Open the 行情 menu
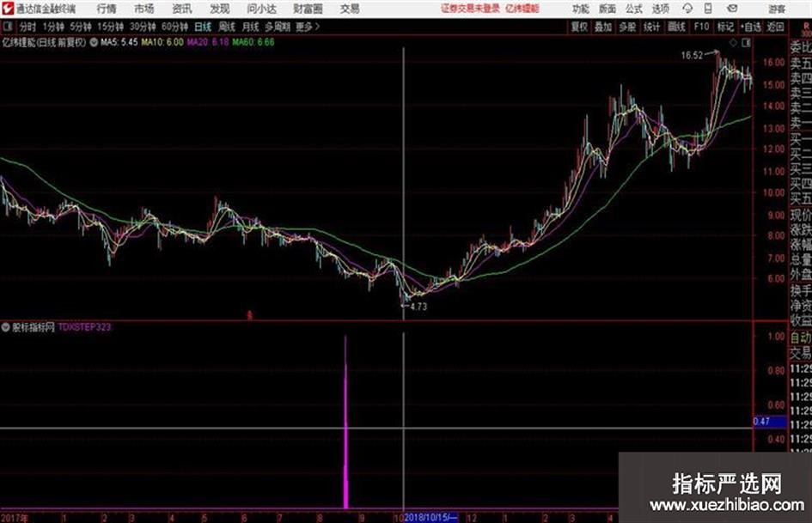Viewport: 812px width, 523px height. click(x=107, y=9)
